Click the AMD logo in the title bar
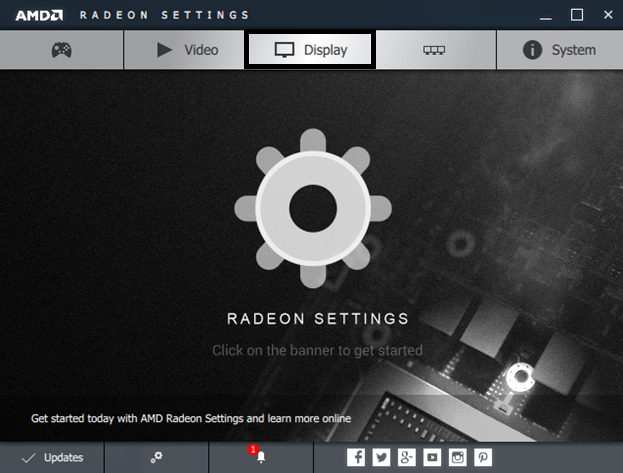The image size is (623, 473). [x=39, y=16]
